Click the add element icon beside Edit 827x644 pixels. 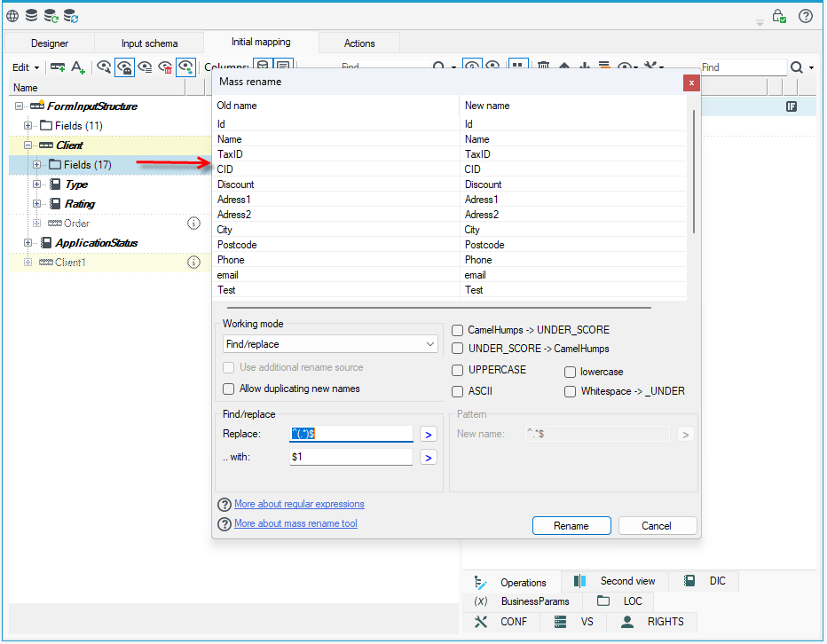58,67
